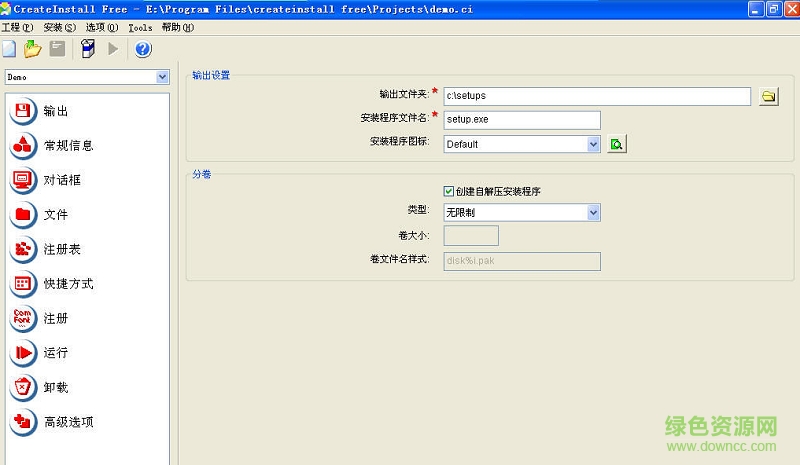Select the 文件 section icon

point(23,214)
